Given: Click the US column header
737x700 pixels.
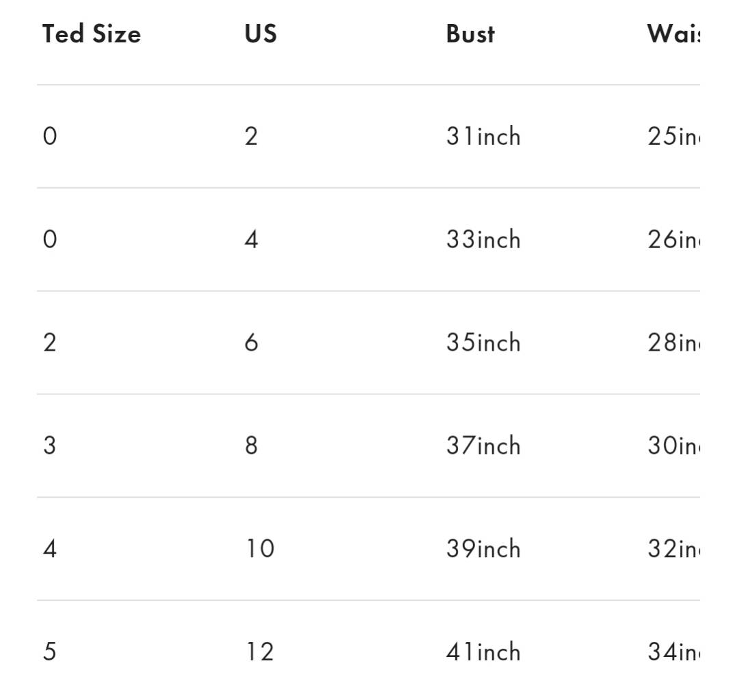Looking at the screenshot, I should click(x=261, y=34).
